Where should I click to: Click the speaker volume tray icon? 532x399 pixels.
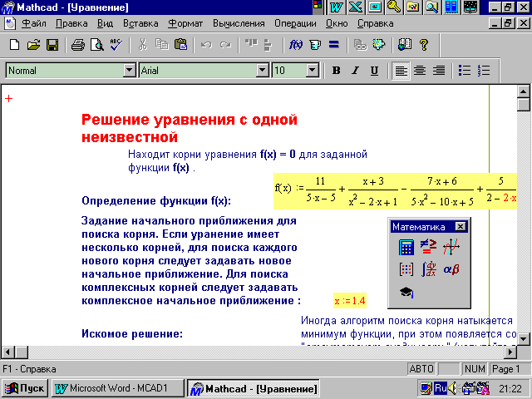pos(452,388)
